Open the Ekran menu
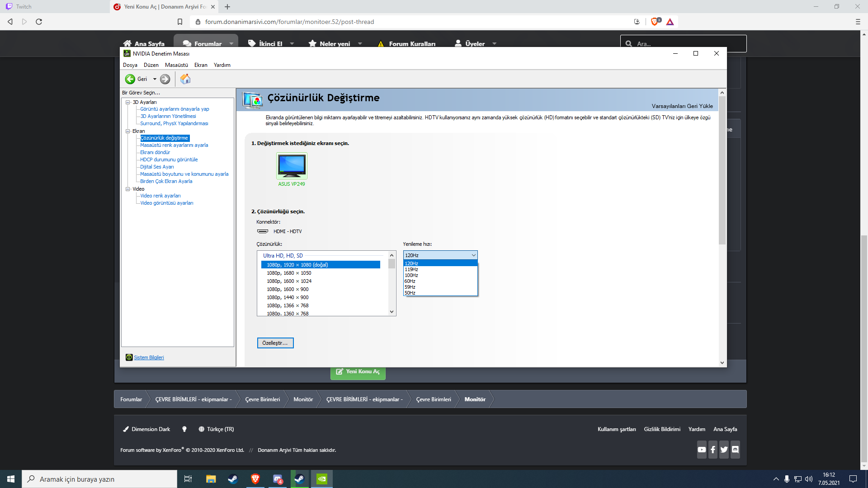Viewport: 868px width, 488px height. [x=201, y=65]
